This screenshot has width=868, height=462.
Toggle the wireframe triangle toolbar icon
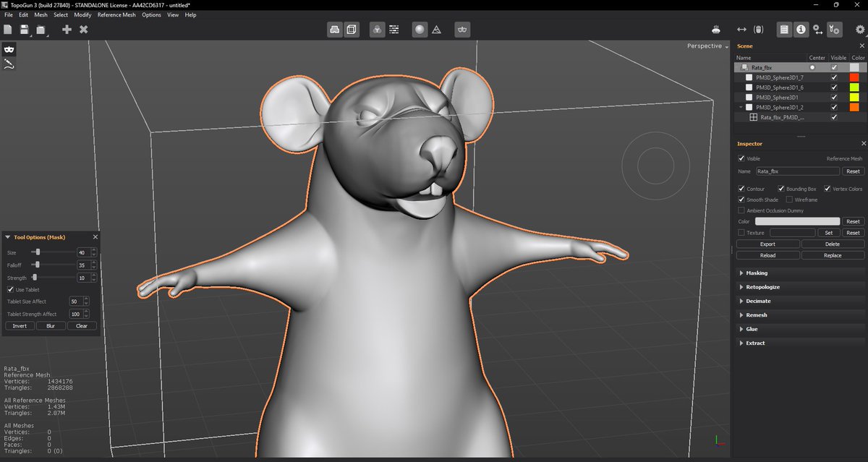pos(437,30)
